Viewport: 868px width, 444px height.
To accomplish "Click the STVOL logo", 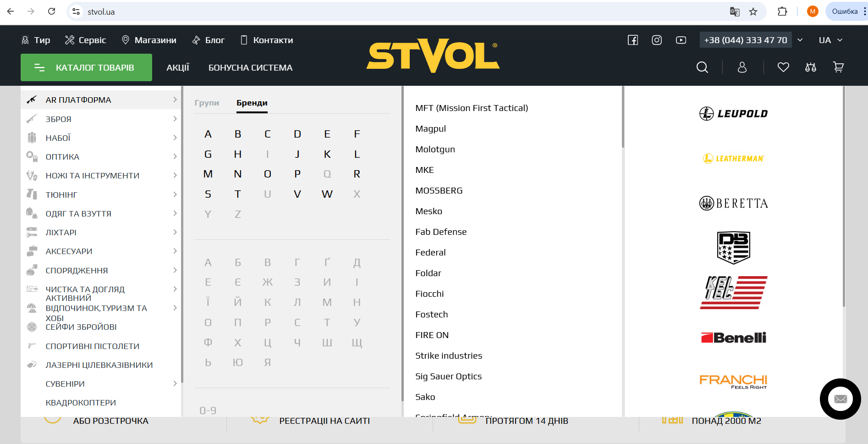I will pos(433,55).
